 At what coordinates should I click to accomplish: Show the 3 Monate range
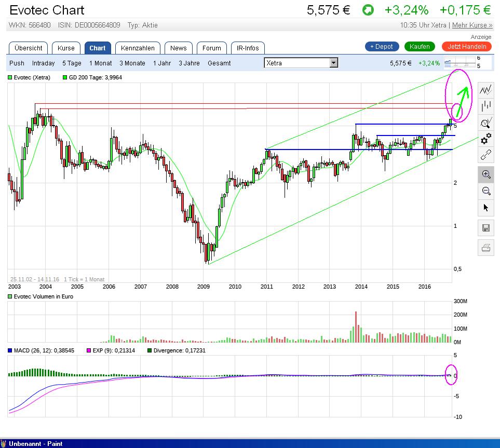[132, 63]
